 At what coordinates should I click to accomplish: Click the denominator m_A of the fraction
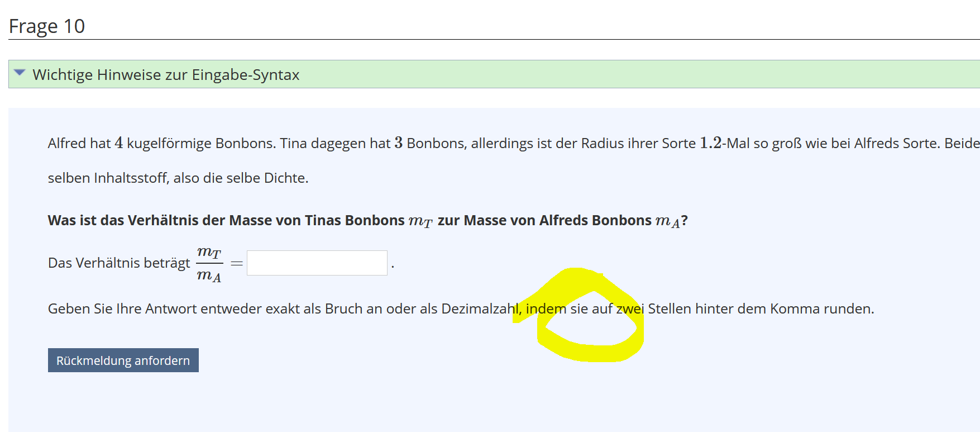pos(209,275)
